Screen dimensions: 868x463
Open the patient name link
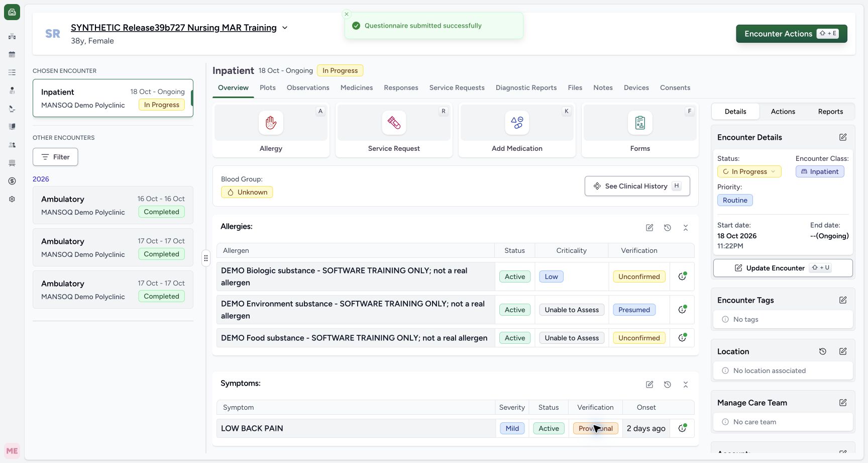[174, 28]
